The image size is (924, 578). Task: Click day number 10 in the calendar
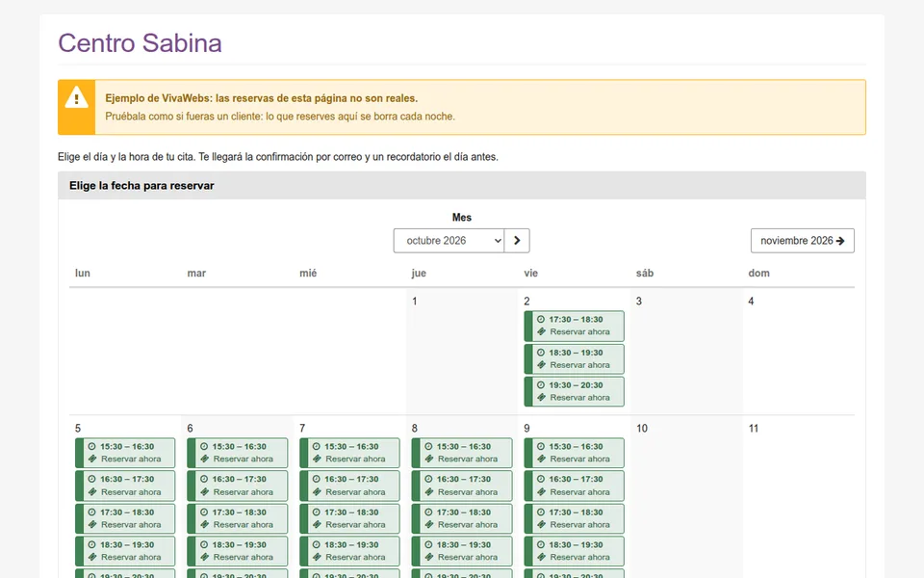(x=642, y=428)
